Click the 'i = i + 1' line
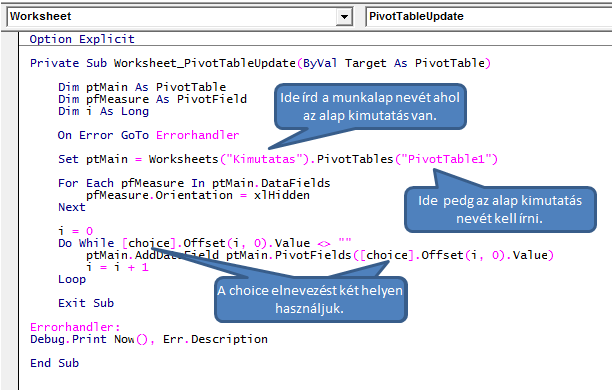The image size is (612, 390). tap(117, 267)
